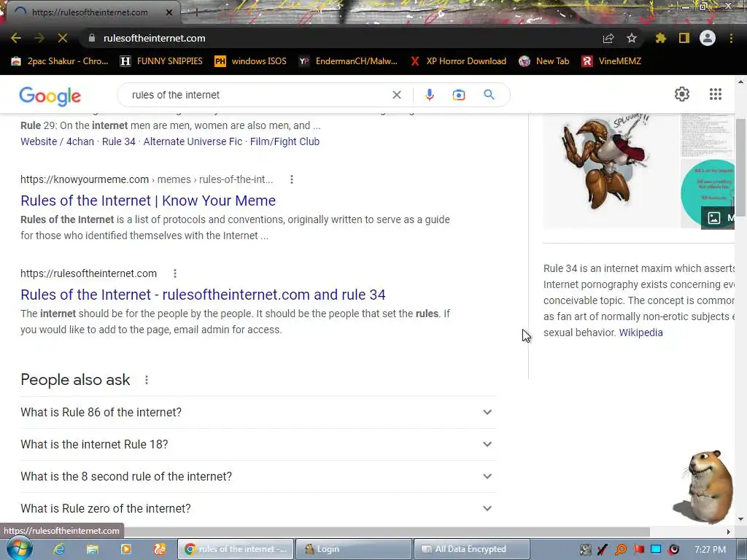The width and height of the screenshot is (747, 560).
Task: Follow Alternate Universe Fic sitelink
Action: click(193, 141)
